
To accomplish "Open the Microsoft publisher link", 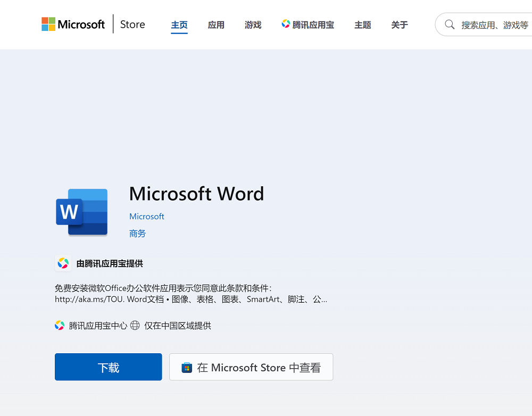I will (x=147, y=217).
